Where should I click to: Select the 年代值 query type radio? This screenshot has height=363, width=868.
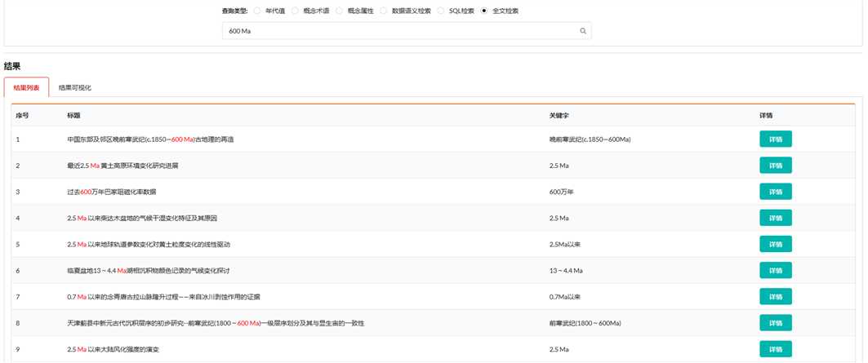pyautogui.click(x=257, y=11)
